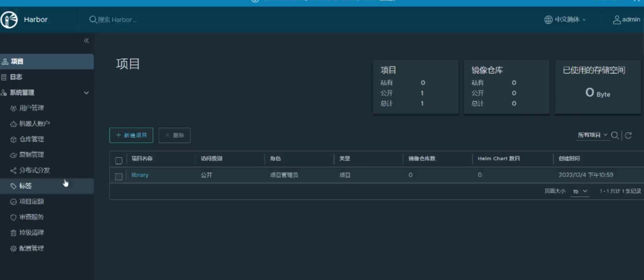The height and width of the screenshot is (280, 644).
Task: Sort by 镜像仓库数 column header
Action: click(x=422, y=158)
